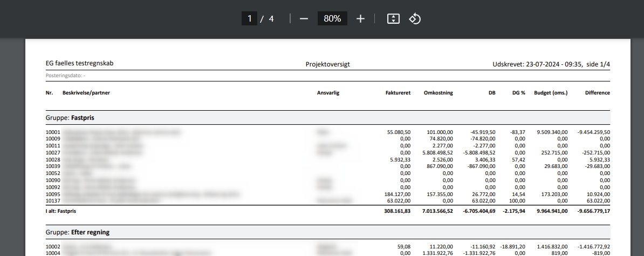The image size is (644, 256).
Task: Click the zoom in plus button
Action: click(360, 19)
